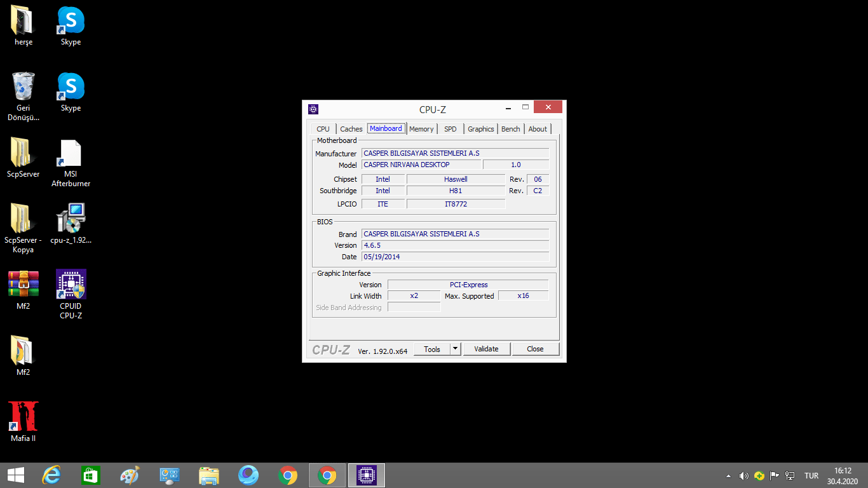Click the Haswell chipset value
The width and height of the screenshot is (868, 488).
[456, 179]
